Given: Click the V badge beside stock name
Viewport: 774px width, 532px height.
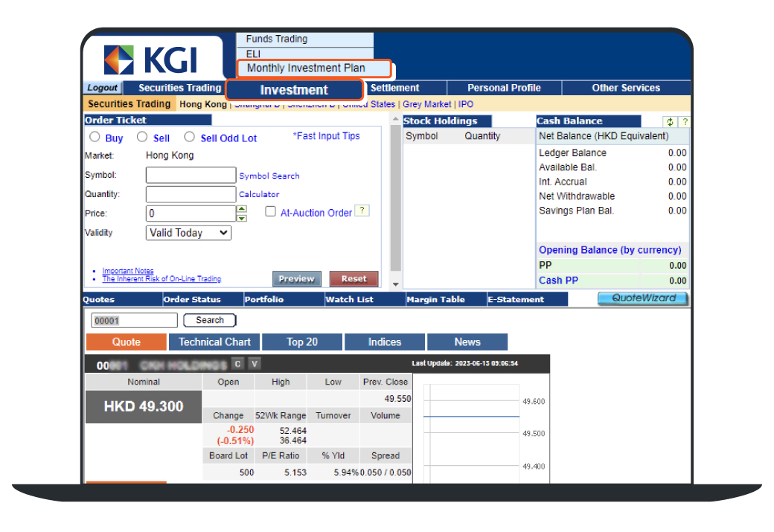Looking at the screenshot, I should coord(255,364).
